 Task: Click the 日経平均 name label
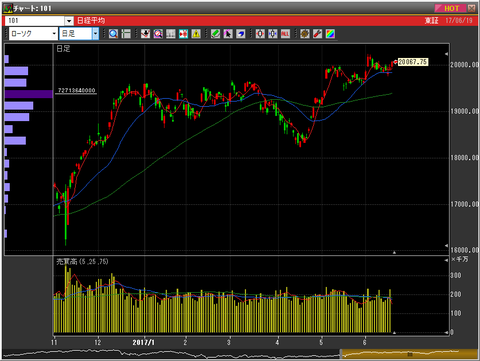coord(91,21)
